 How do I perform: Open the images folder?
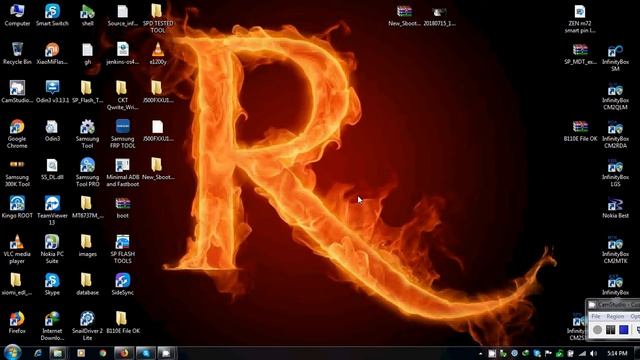87,246
